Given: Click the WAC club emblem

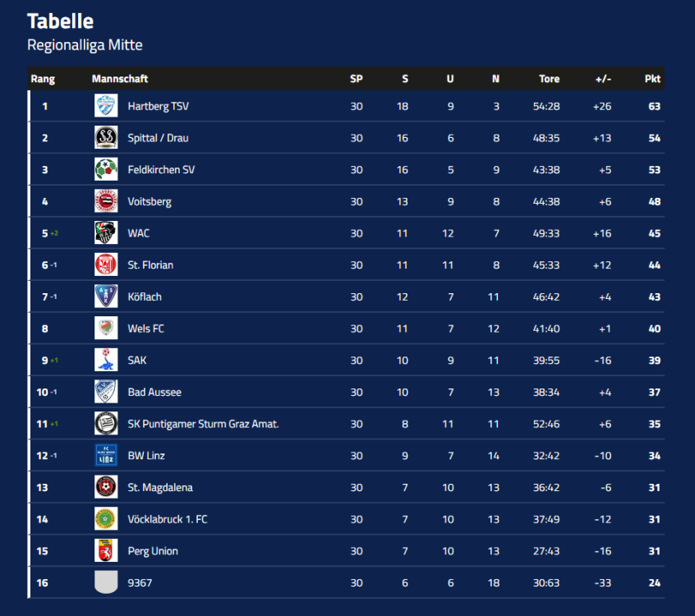Looking at the screenshot, I should pyautogui.click(x=106, y=233).
